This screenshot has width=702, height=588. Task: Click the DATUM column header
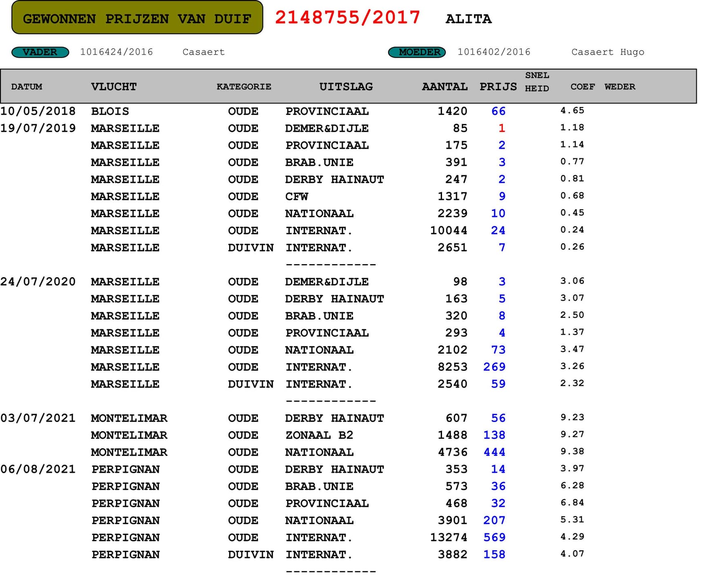27,87
